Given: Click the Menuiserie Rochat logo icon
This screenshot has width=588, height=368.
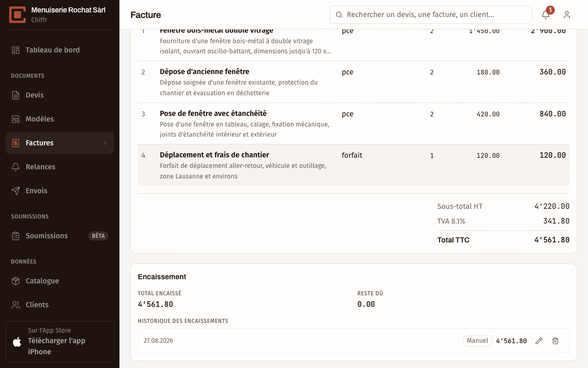Looking at the screenshot, I should (x=17, y=15).
